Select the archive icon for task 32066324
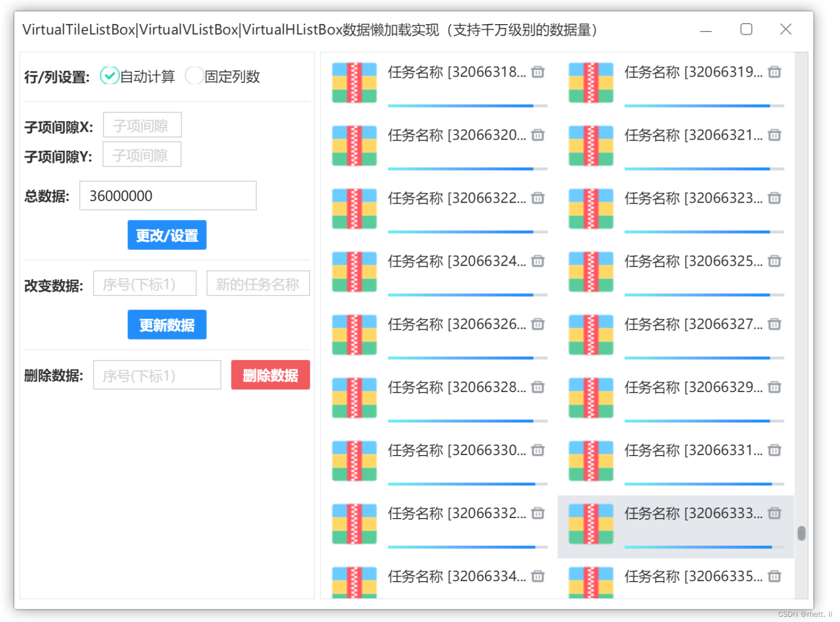 pyautogui.click(x=354, y=271)
